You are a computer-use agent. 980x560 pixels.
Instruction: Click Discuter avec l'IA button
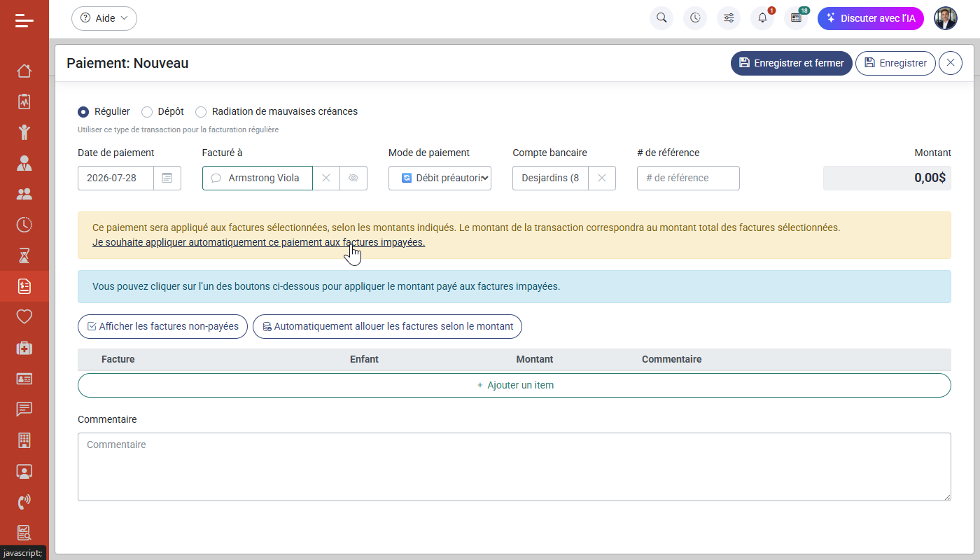coord(871,18)
